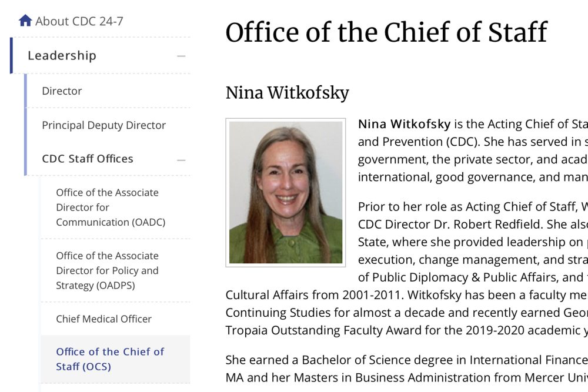Click the Nina Witkofsky section heading

click(x=287, y=93)
